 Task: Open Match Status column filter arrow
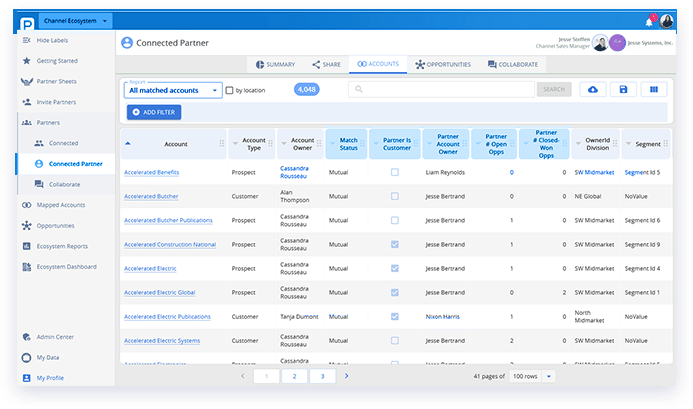[332, 144]
